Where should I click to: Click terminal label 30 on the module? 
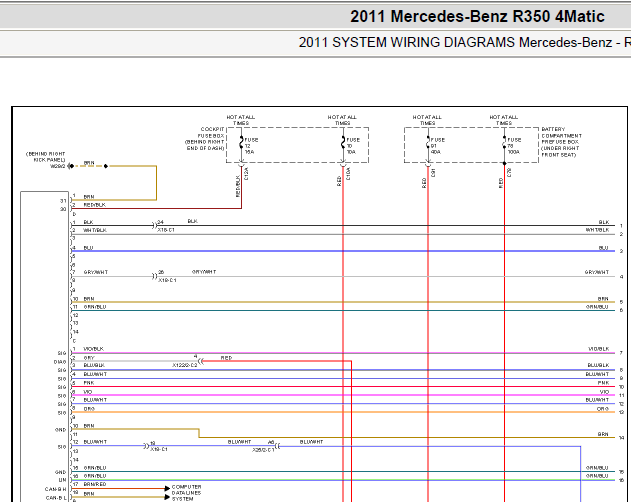pos(63,209)
